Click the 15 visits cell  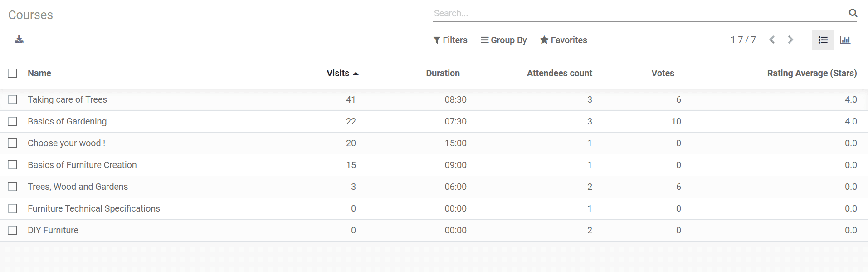point(351,165)
